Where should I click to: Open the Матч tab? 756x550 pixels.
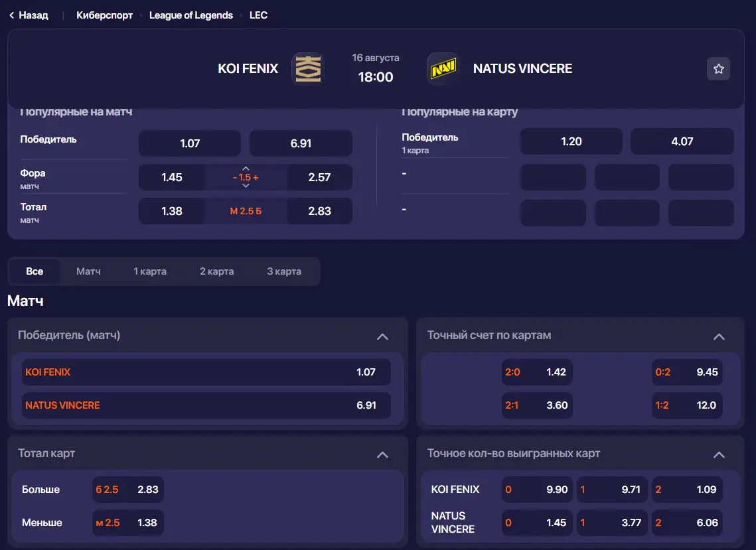click(89, 271)
